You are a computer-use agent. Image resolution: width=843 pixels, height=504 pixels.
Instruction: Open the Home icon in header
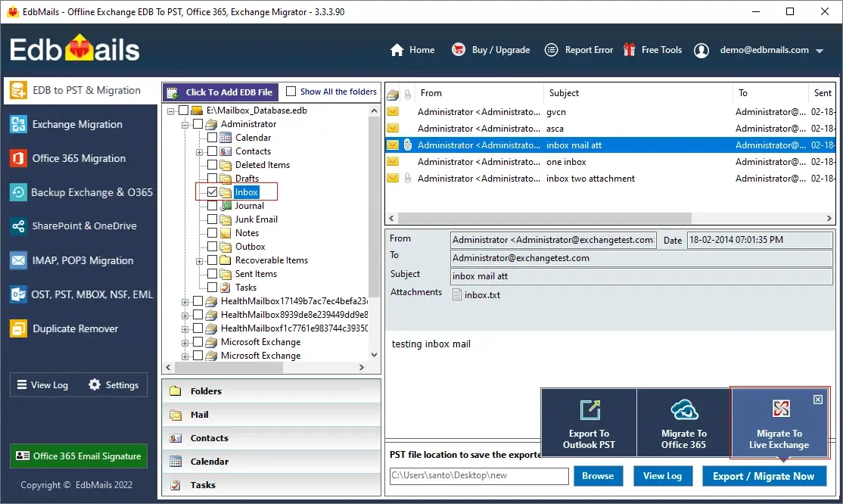coord(397,50)
